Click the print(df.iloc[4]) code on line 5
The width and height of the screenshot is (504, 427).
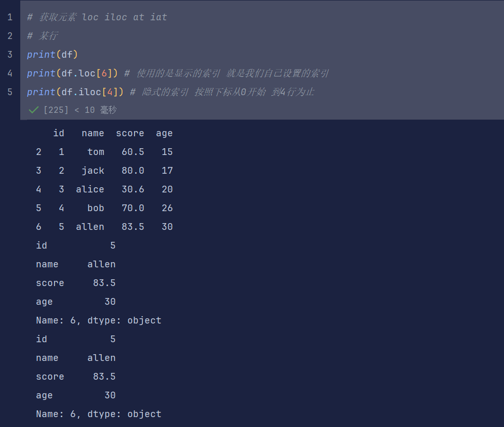[75, 92]
